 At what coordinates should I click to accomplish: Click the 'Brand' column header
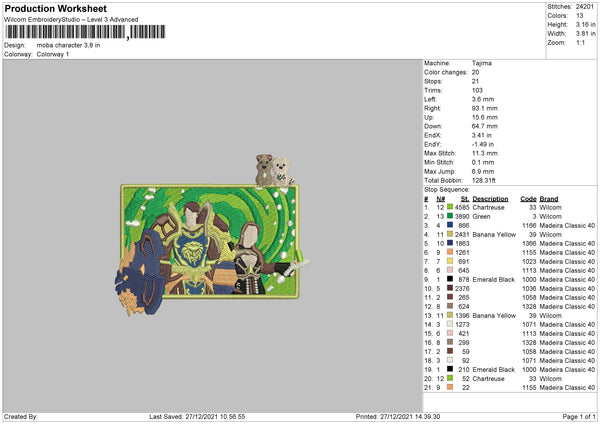click(x=549, y=199)
